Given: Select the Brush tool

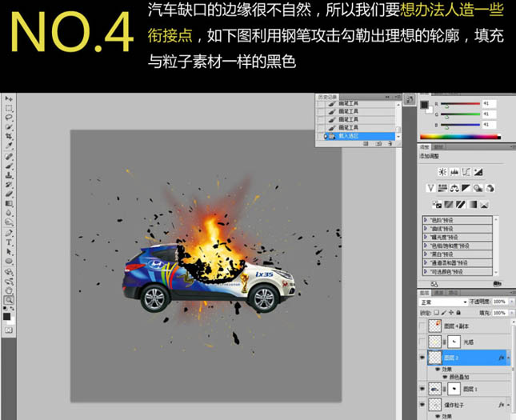Looking at the screenshot, I should coord(9,166).
